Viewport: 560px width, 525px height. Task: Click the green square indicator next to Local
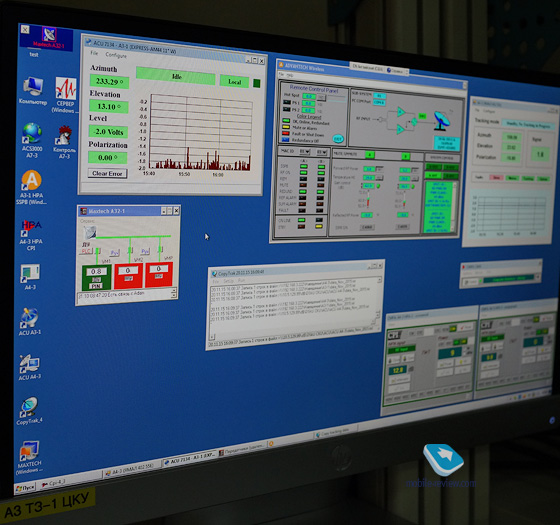pyautogui.click(x=256, y=83)
